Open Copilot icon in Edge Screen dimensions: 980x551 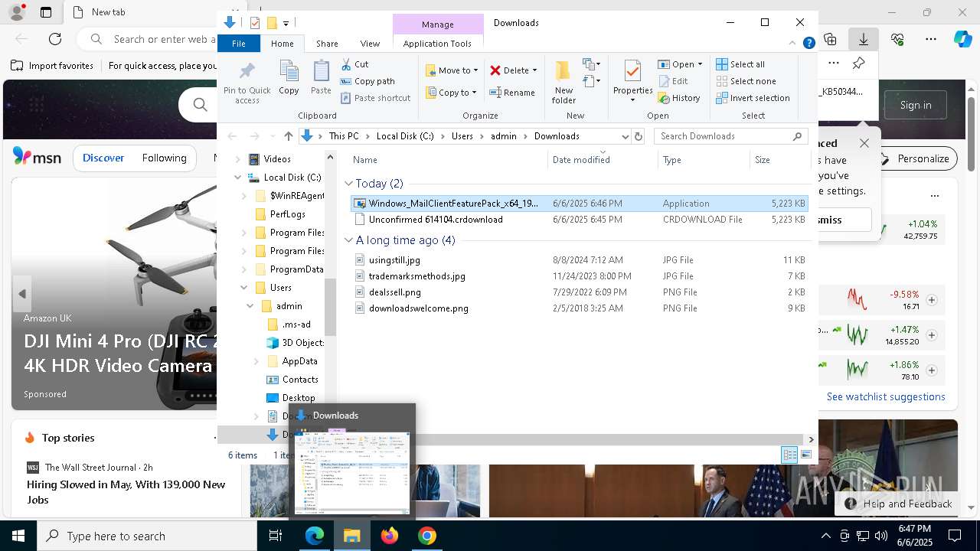pyautogui.click(x=962, y=39)
